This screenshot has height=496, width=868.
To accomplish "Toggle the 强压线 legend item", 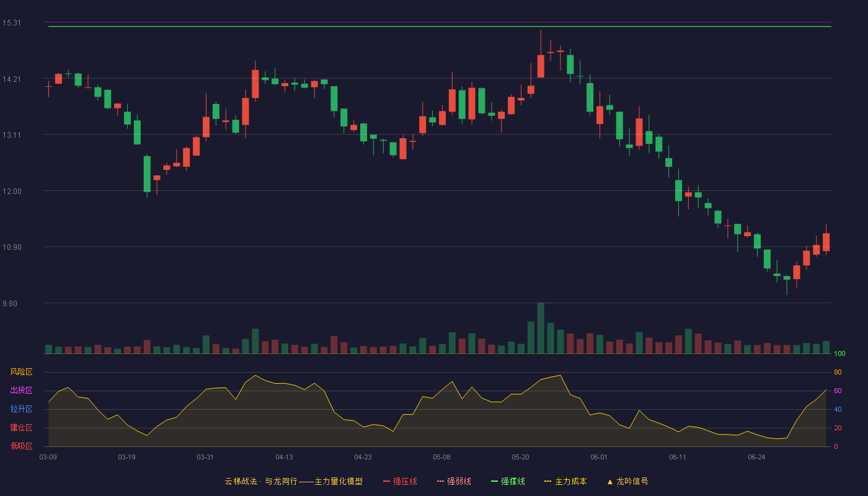I will pyautogui.click(x=400, y=481).
